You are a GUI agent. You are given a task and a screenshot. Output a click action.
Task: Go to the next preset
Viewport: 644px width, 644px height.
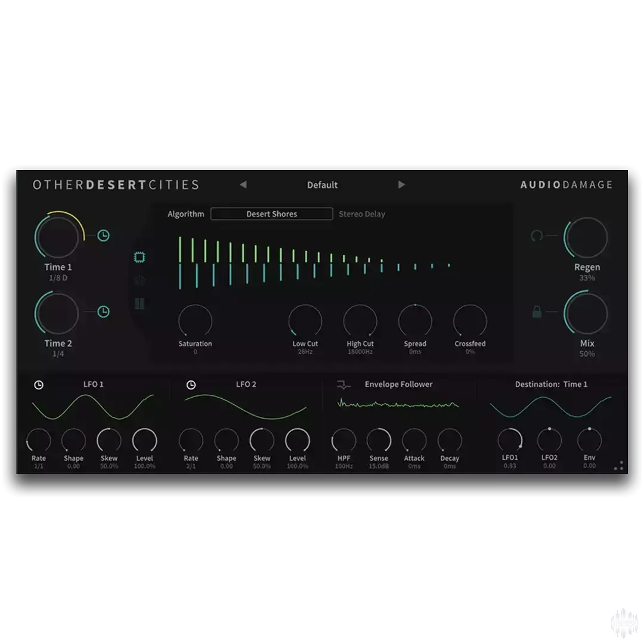click(402, 185)
